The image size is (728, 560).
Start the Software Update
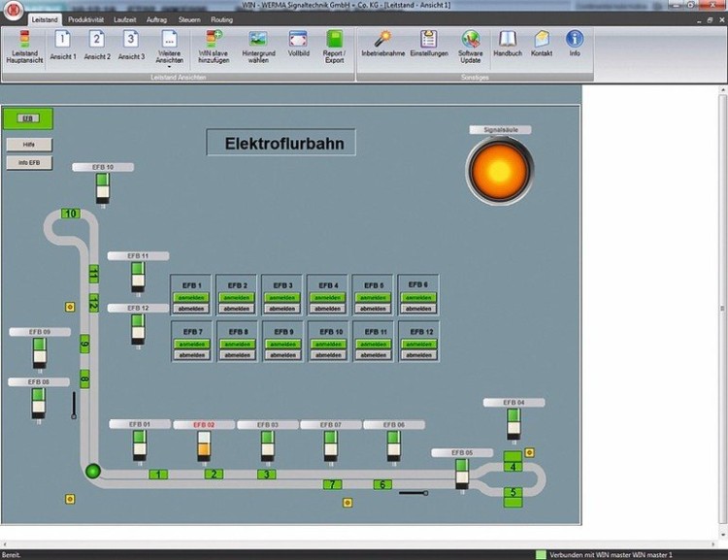coord(471,46)
